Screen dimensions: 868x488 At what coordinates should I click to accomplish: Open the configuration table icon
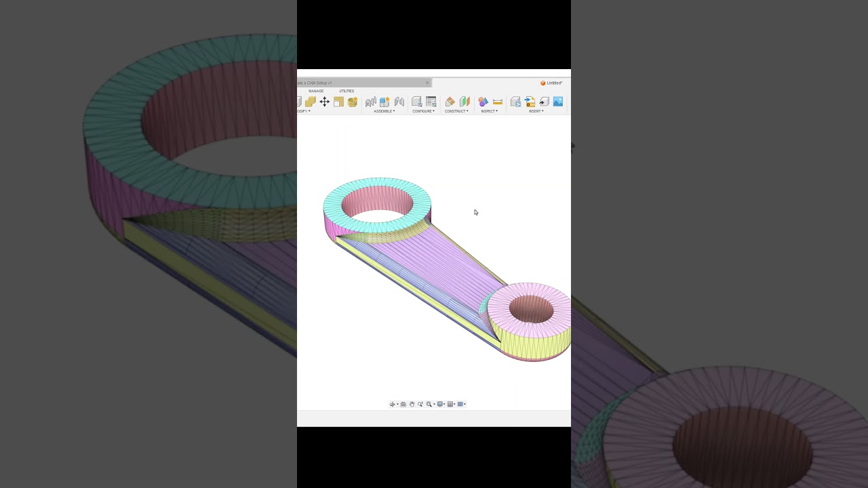coord(431,102)
